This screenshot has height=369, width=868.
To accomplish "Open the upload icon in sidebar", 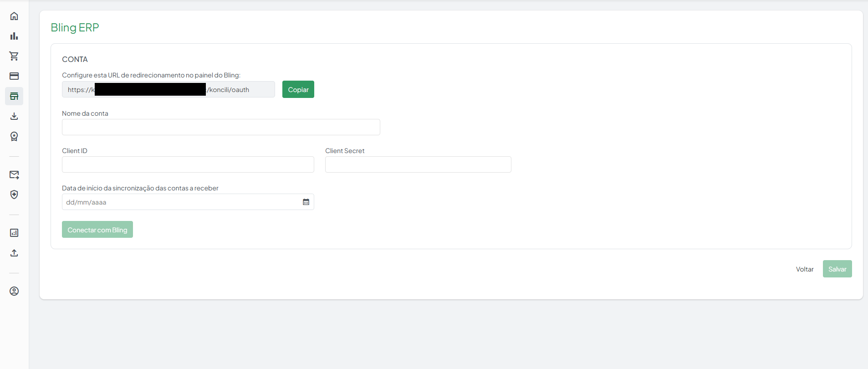I will [x=14, y=253].
